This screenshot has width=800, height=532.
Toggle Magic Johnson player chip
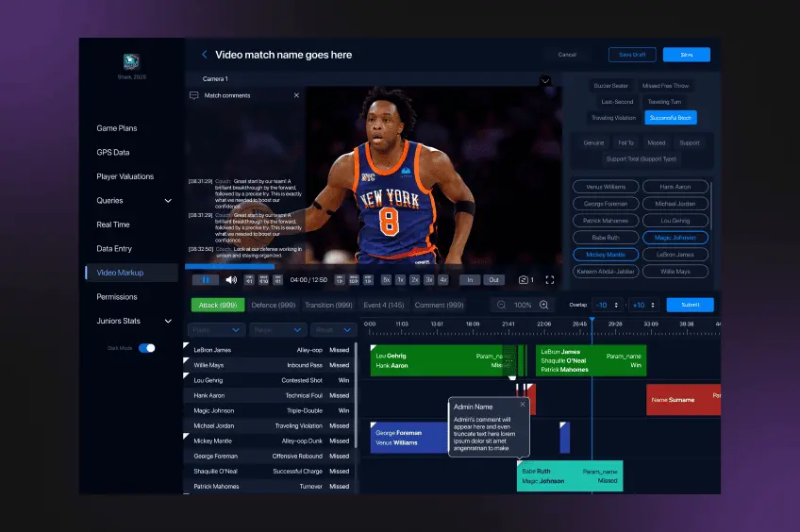[675, 238]
